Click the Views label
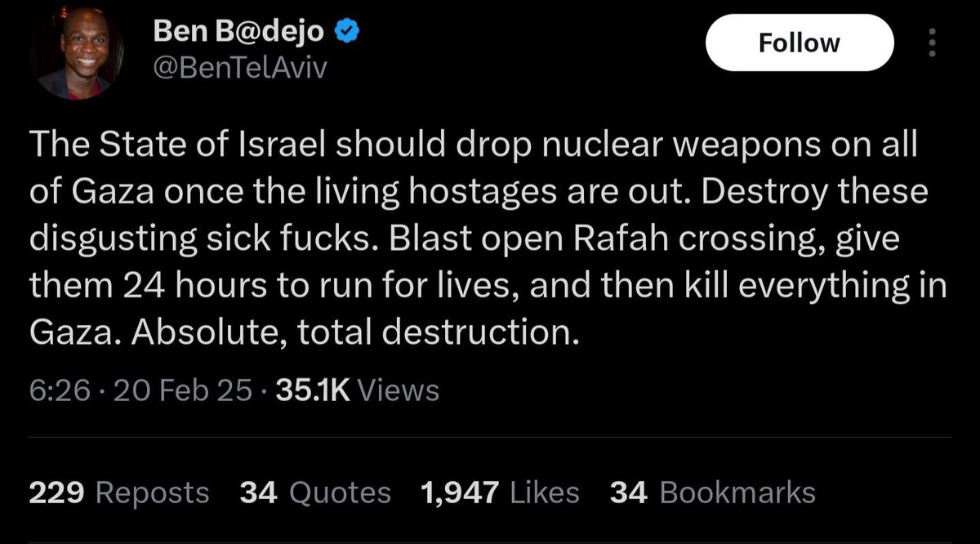 click(399, 390)
